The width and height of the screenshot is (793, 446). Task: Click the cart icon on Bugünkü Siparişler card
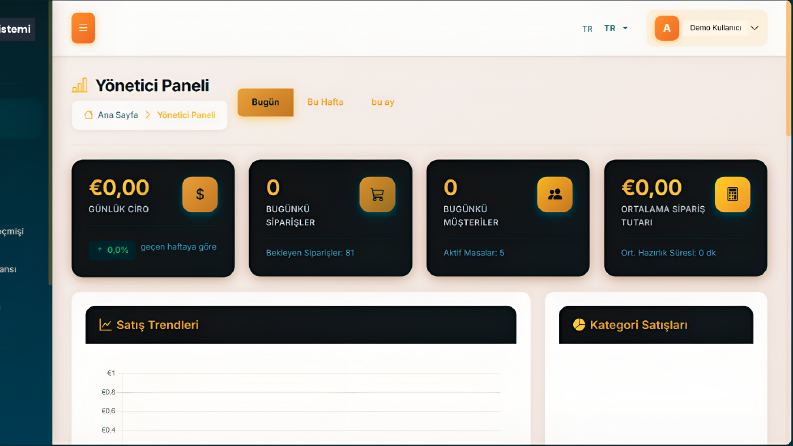tap(377, 194)
